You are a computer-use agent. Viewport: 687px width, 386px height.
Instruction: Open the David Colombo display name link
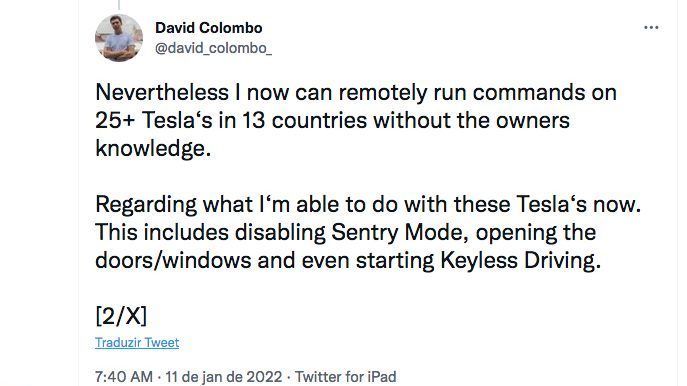209,28
